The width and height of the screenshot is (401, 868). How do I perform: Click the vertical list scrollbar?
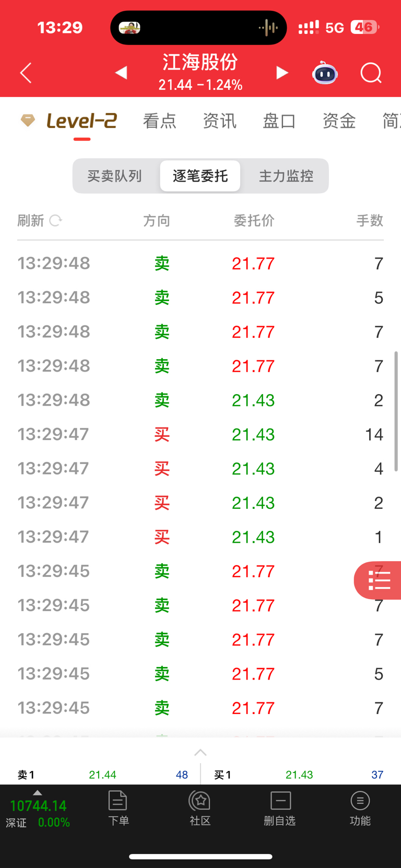click(396, 411)
